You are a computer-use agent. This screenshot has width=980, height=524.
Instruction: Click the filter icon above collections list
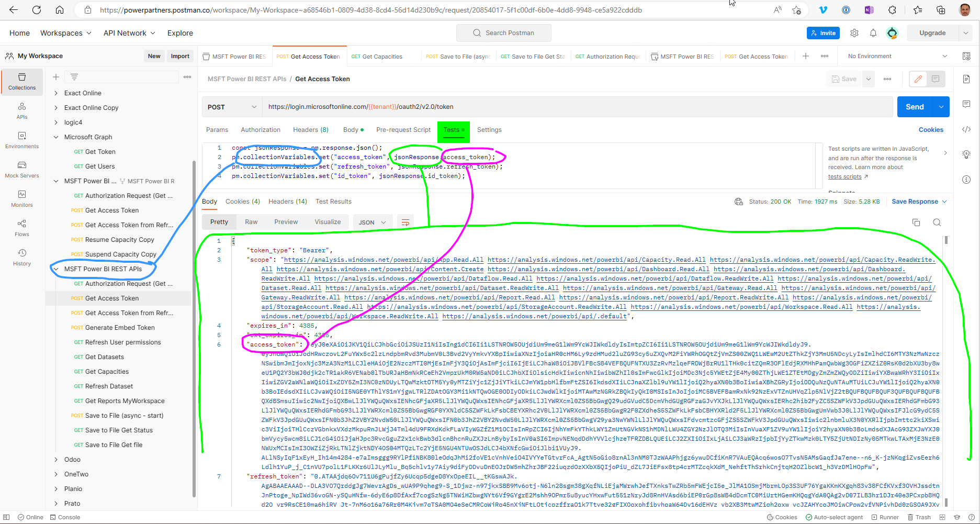(74, 77)
